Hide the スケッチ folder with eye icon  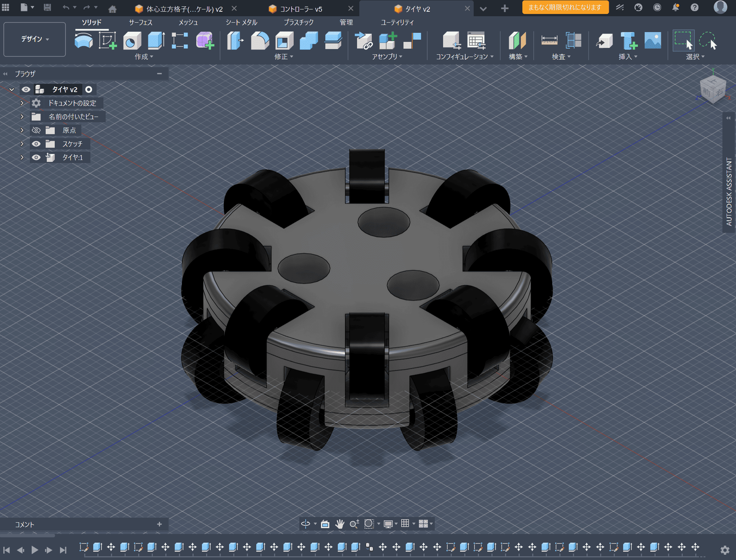(36, 144)
